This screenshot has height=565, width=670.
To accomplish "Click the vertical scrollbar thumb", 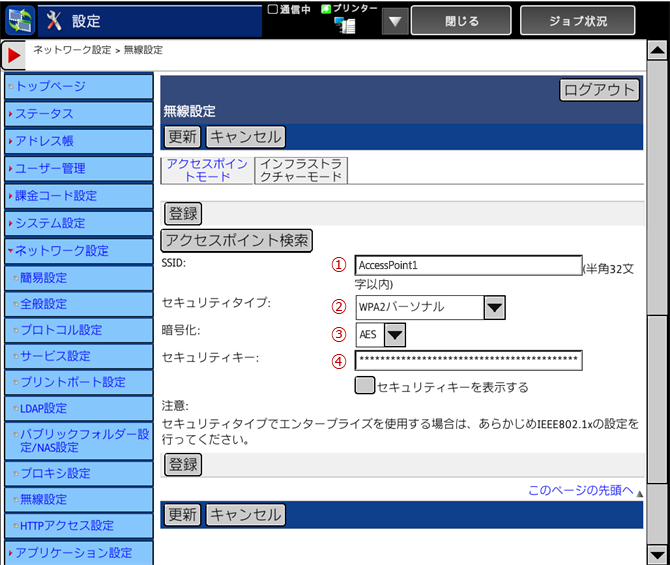I will tap(657, 400).
